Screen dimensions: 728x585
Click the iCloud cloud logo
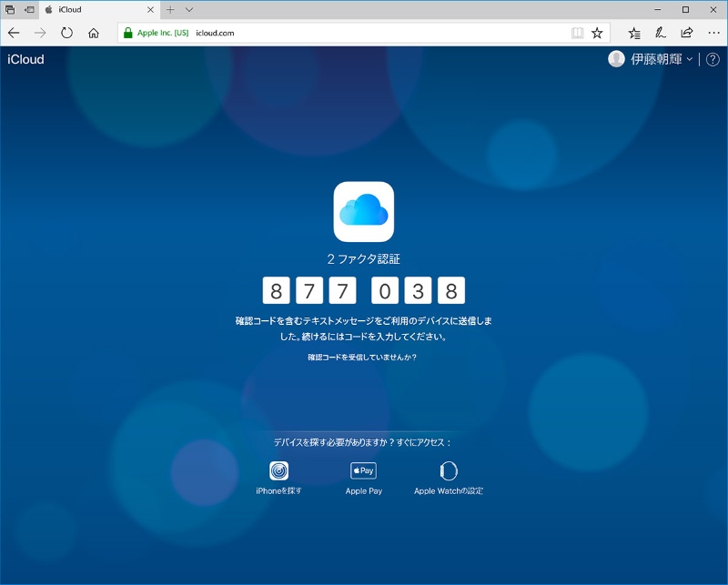click(x=363, y=212)
